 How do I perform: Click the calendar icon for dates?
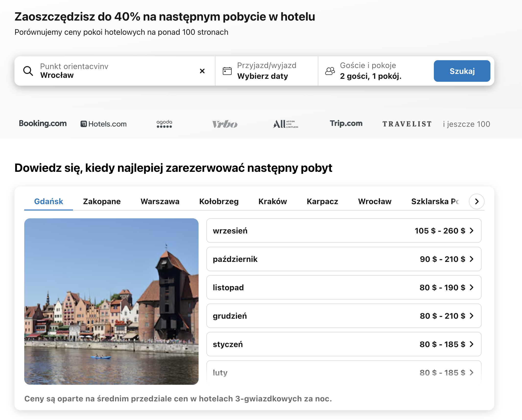pyautogui.click(x=227, y=71)
